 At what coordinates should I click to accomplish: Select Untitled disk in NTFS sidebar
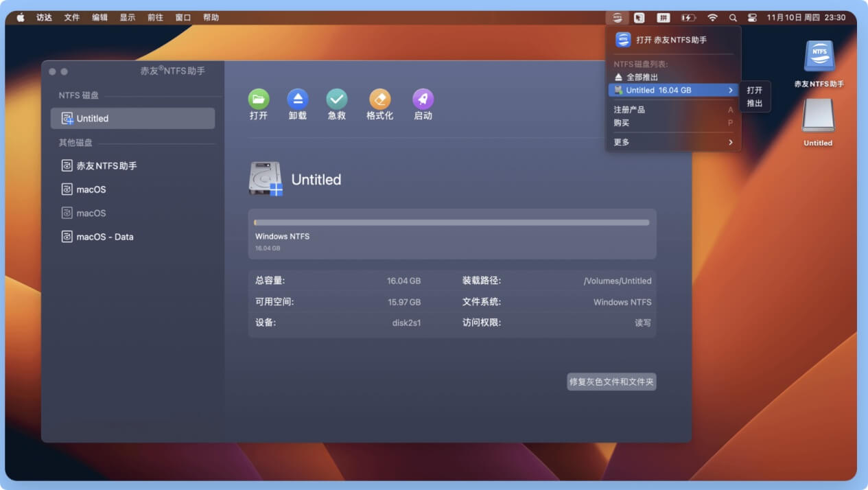tap(132, 118)
